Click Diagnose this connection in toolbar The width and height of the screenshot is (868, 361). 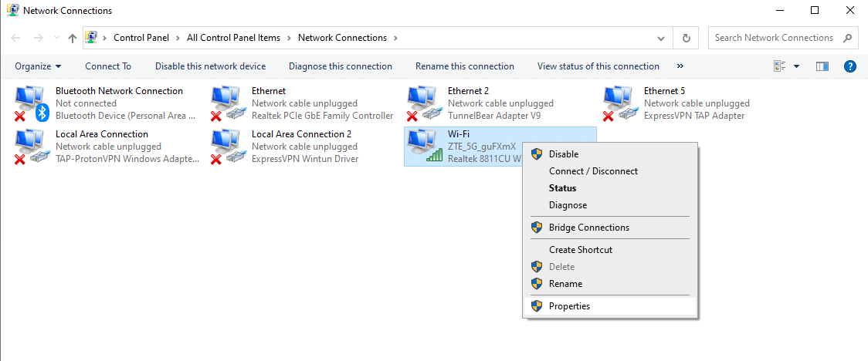point(341,66)
